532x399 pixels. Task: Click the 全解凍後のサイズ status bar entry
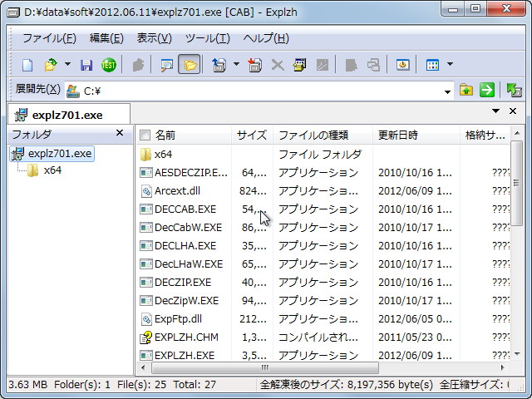tap(346, 385)
